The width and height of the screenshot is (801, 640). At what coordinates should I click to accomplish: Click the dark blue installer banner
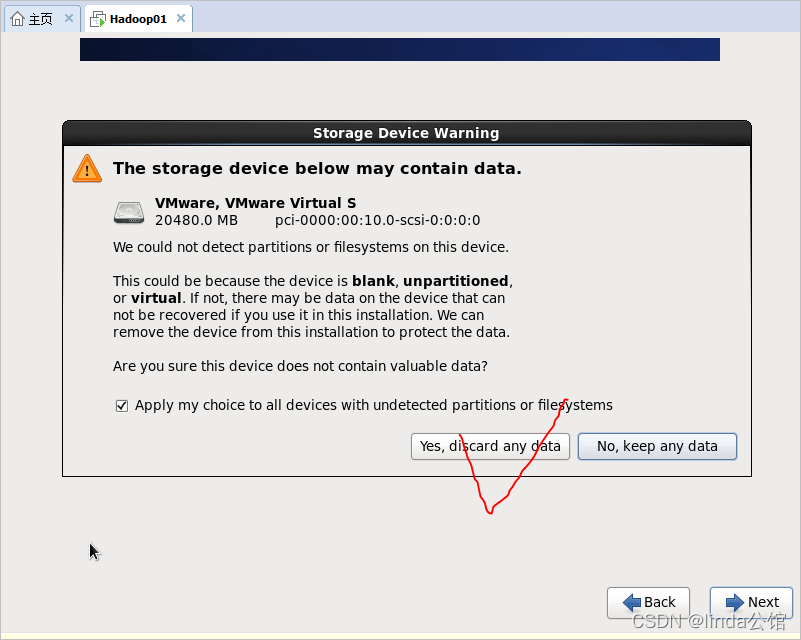[400, 49]
